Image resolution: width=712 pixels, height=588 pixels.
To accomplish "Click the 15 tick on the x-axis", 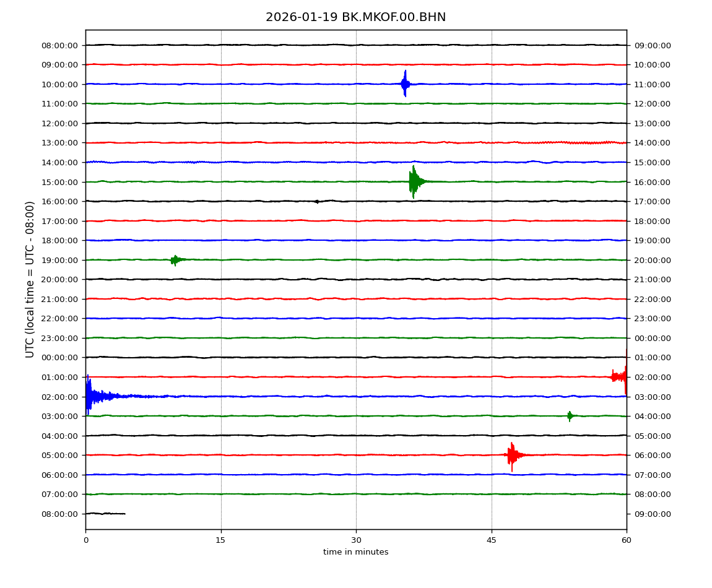I will click(220, 540).
